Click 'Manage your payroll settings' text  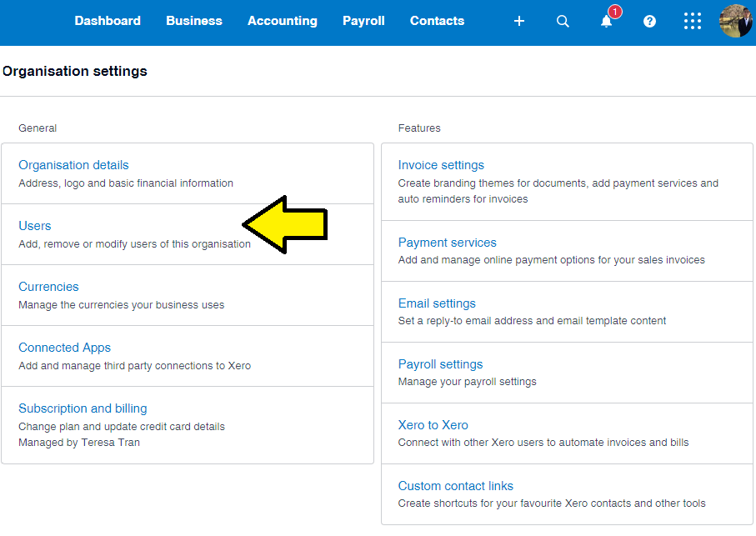click(468, 381)
